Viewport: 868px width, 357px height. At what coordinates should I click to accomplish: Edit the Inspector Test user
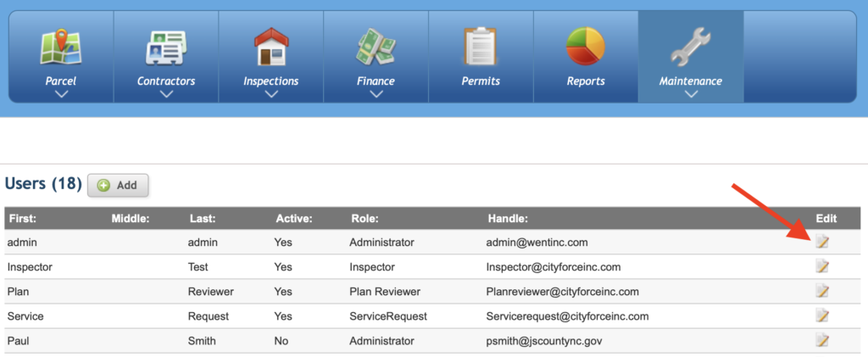[822, 267]
